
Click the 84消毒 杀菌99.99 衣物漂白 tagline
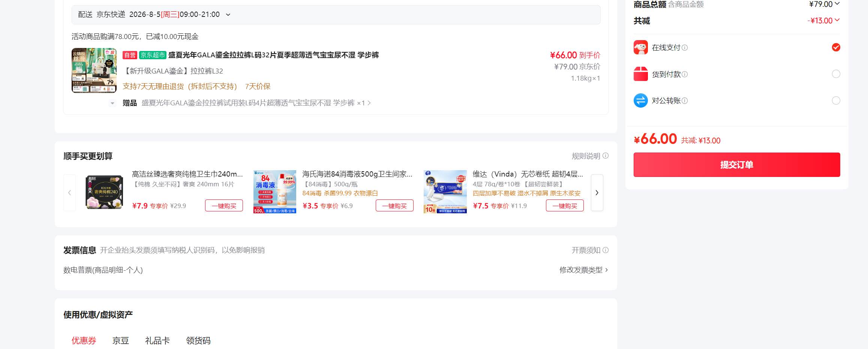click(340, 193)
